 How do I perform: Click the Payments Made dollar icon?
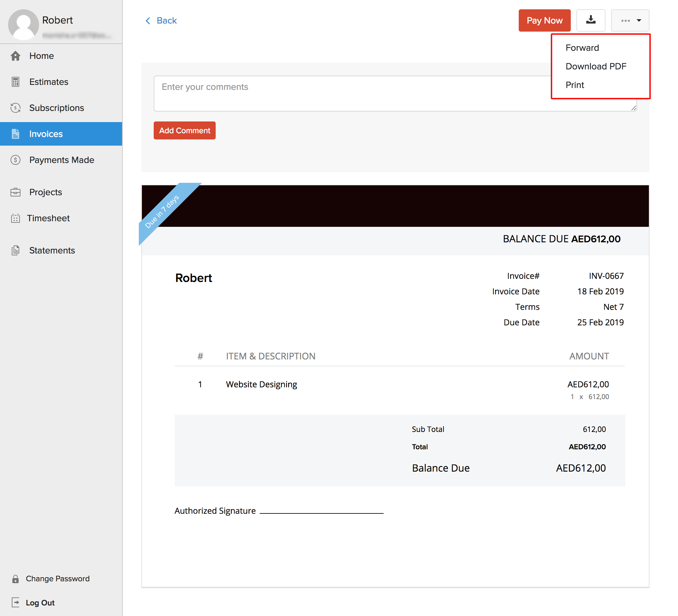click(15, 160)
